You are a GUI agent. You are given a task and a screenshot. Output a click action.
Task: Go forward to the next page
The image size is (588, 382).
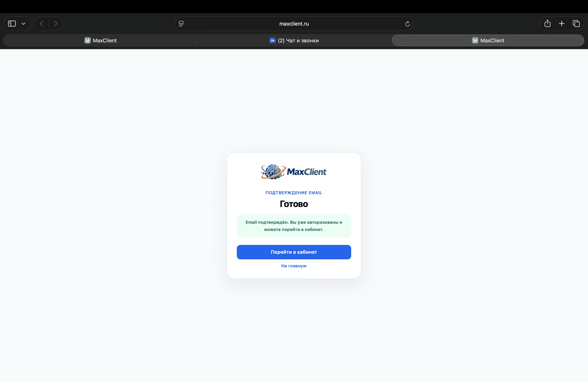[x=56, y=24]
